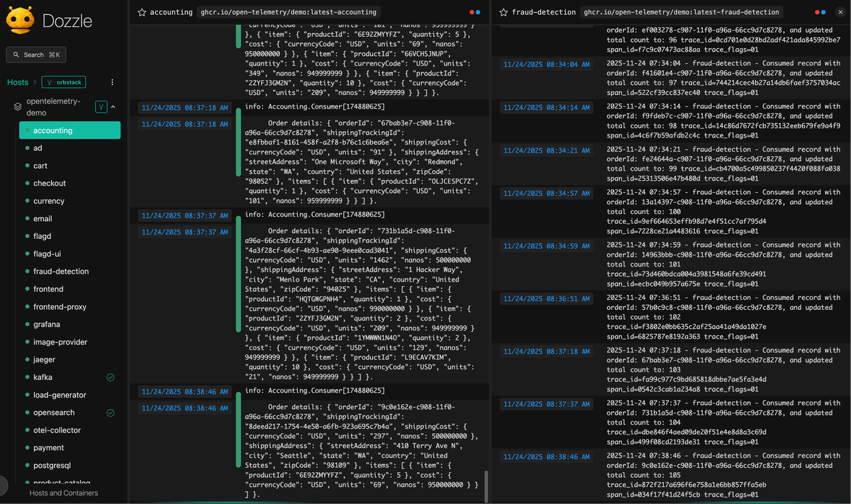Click the red-blue stats dots in fraud-detection header

click(x=820, y=12)
